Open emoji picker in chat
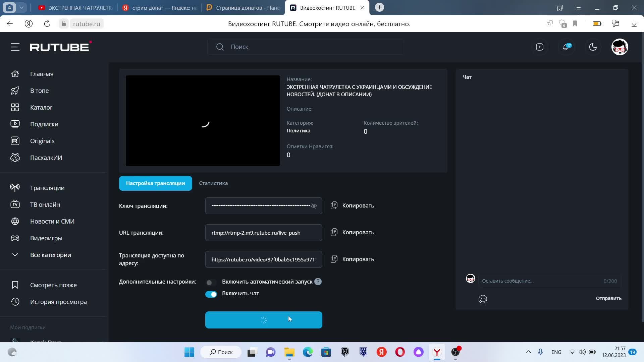Screen dimensions: 644x362 (483, 299)
